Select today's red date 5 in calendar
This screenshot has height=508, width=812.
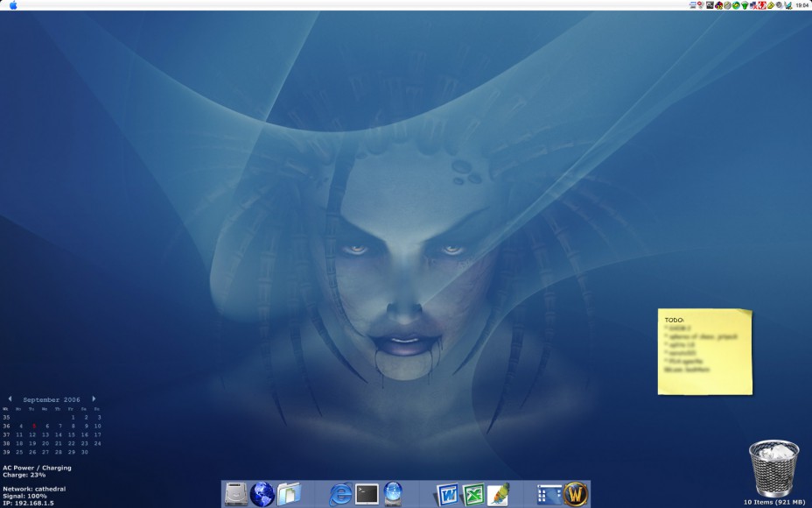34,426
